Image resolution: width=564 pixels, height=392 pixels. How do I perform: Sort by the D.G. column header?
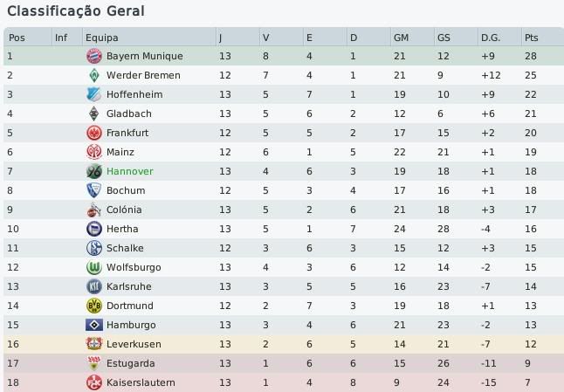490,38
